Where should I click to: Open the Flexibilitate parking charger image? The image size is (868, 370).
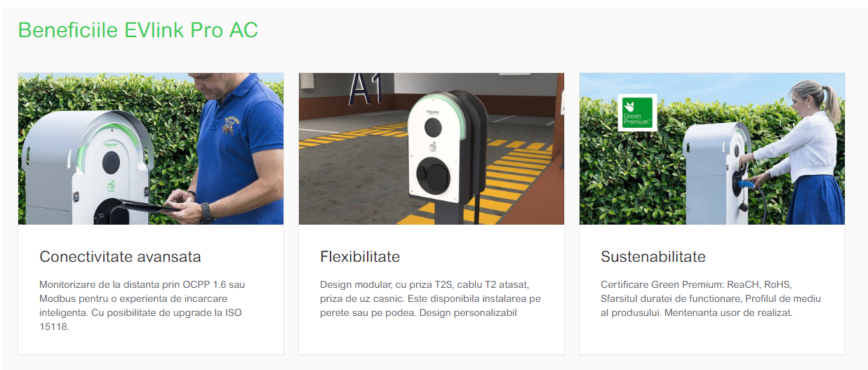pos(432,149)
